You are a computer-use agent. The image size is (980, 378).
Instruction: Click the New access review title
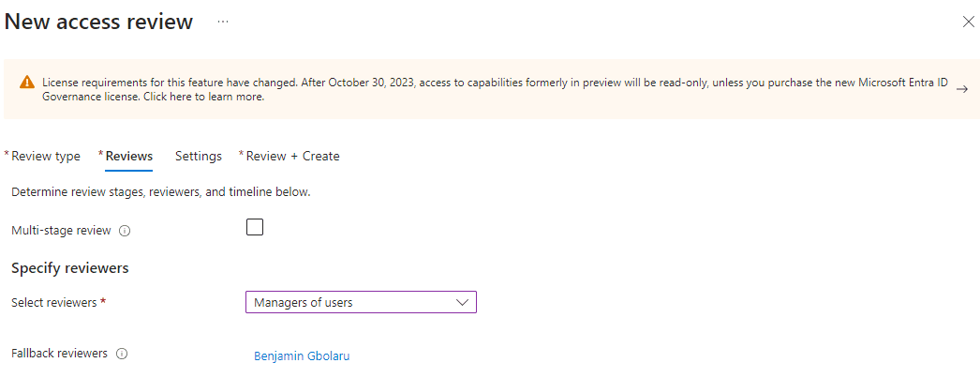coord(99,22)
